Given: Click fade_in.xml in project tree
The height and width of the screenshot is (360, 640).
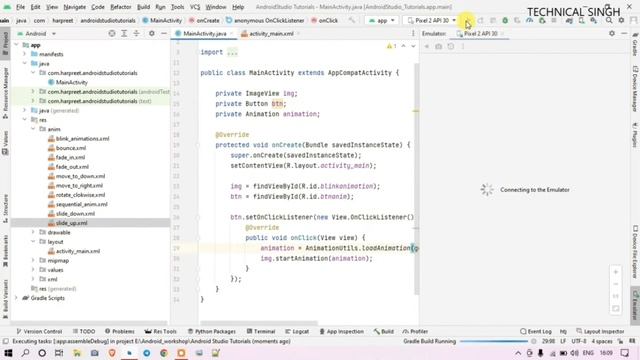Looking at the screenshot, I should pos(70,157).
